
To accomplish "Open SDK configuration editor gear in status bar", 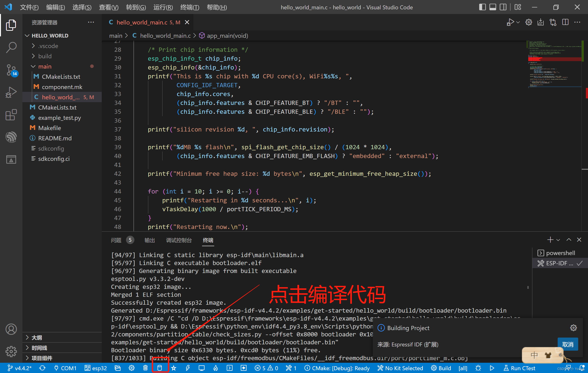I will pos(132,368).
